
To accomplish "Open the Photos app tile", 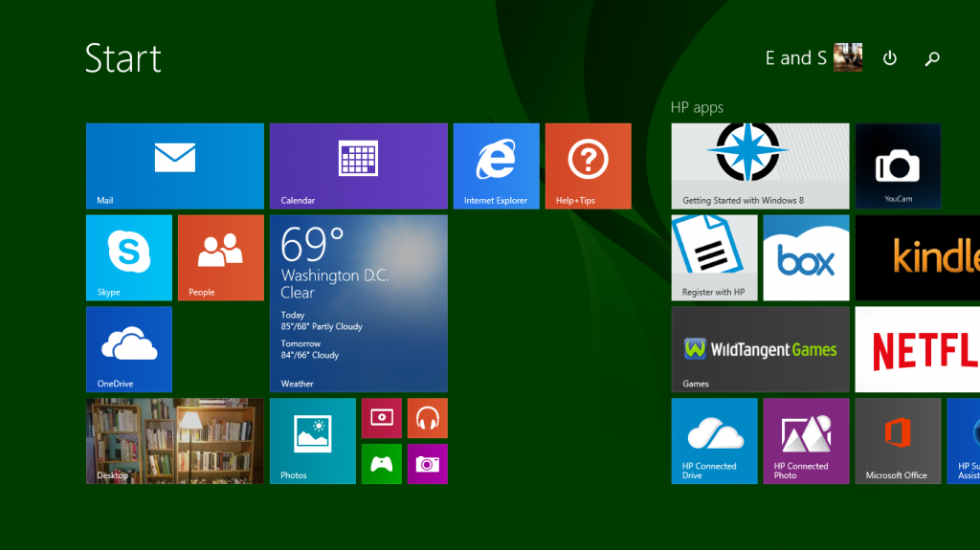I will coord(312,441).
